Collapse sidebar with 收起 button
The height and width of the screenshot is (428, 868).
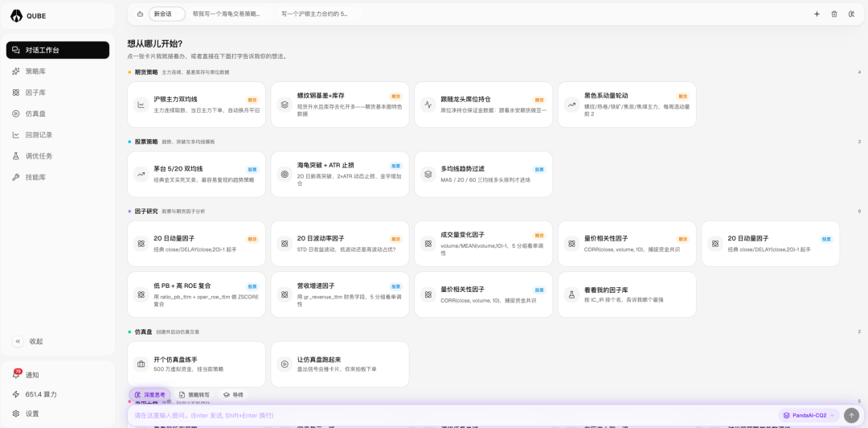click(28, 341)
